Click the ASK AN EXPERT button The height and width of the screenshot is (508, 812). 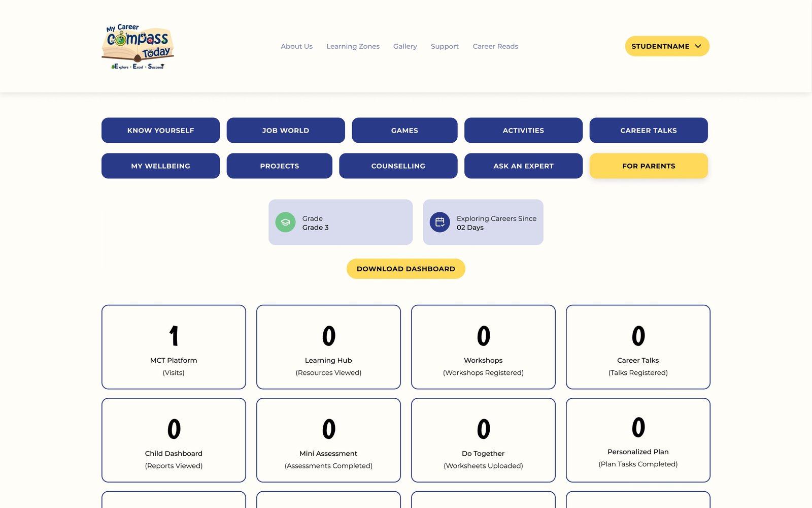coord(523,166)
